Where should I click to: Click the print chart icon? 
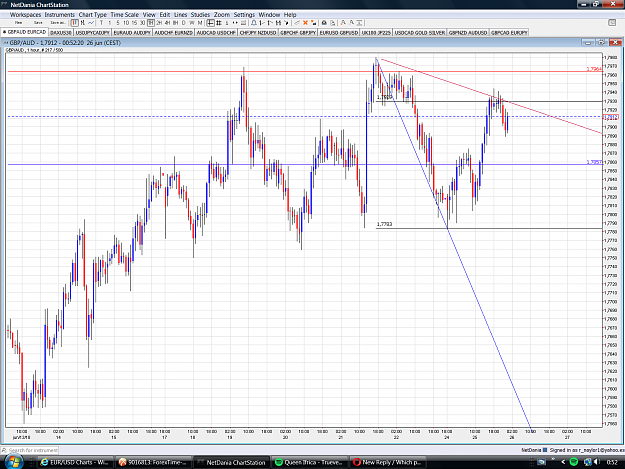coord(324,23)
